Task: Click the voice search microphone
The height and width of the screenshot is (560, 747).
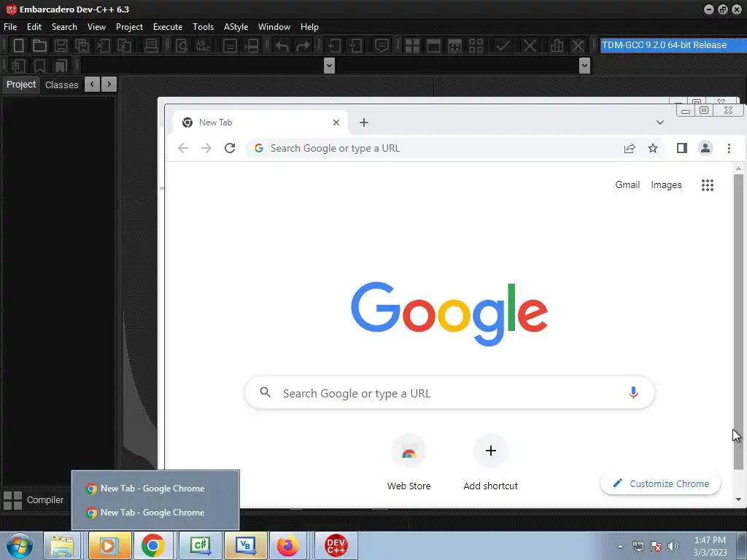Action: coord(633,393)
